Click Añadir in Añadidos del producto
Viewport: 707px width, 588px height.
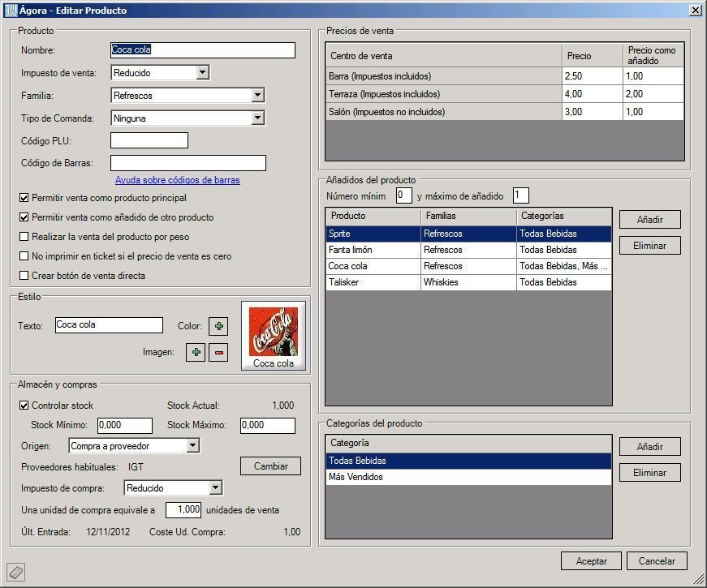pyautogui.click(x=649, y=220)
